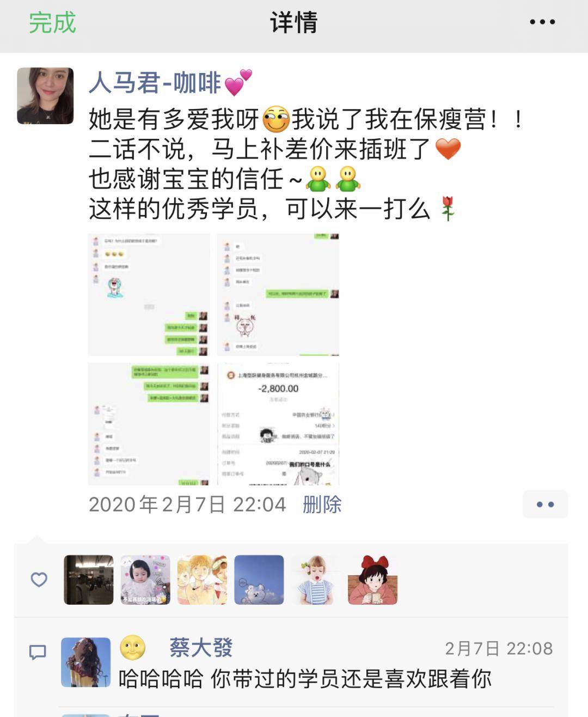The height and width of the screenshot is (717, 588).
Task: Open liker avatar with blonde girl flower
Action: click(316, 580)
